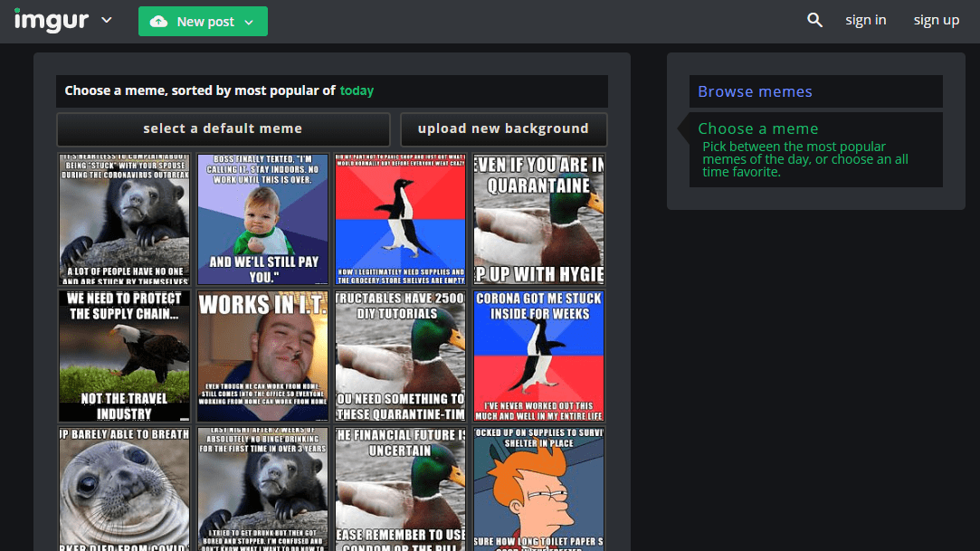Open the search magnifier icon
This screenshot has width=980, height=551.
click(x=814, y=20)
